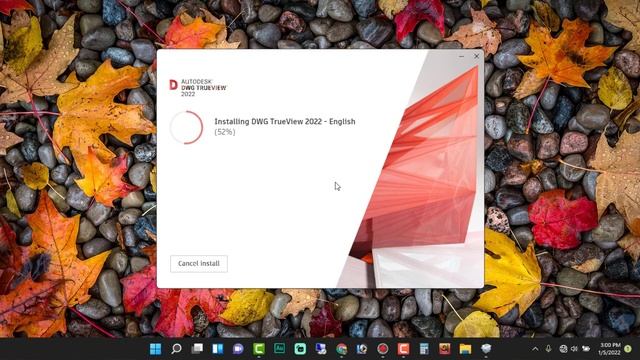Open the blue-white circular arrow app icon

pyautogui.click(x=362, y=349)
